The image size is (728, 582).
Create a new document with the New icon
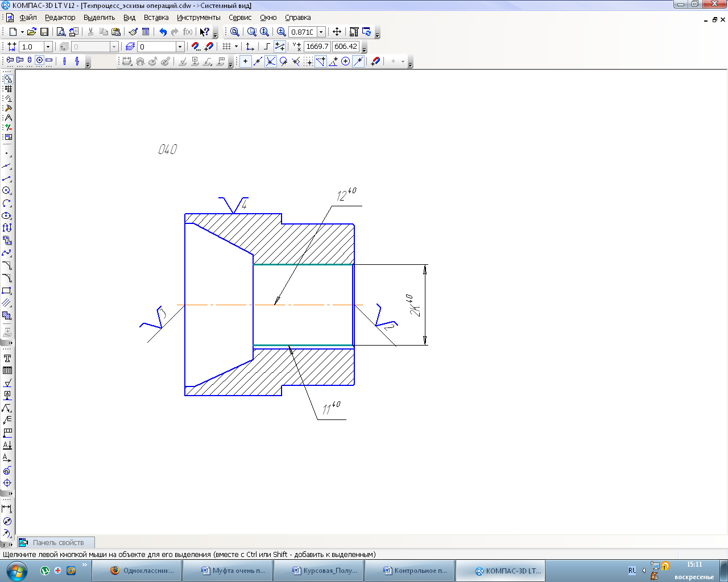pyautogui.click(x=13, y=32)
